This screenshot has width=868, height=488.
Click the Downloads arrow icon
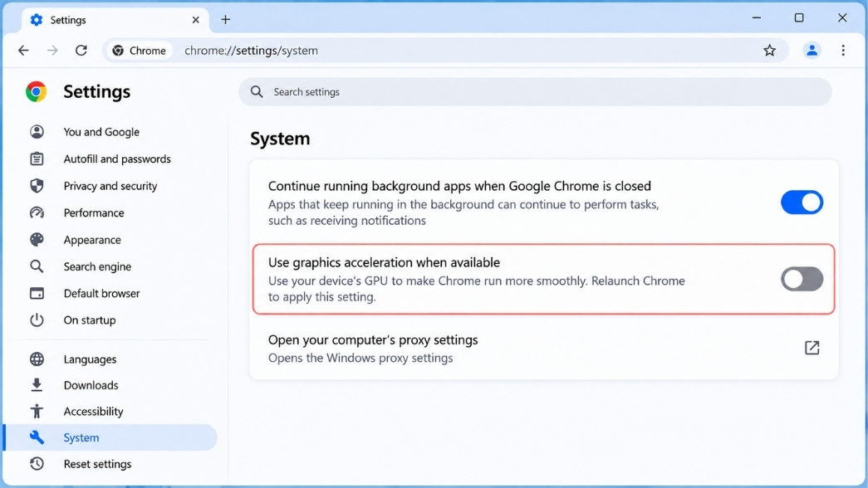37,385
